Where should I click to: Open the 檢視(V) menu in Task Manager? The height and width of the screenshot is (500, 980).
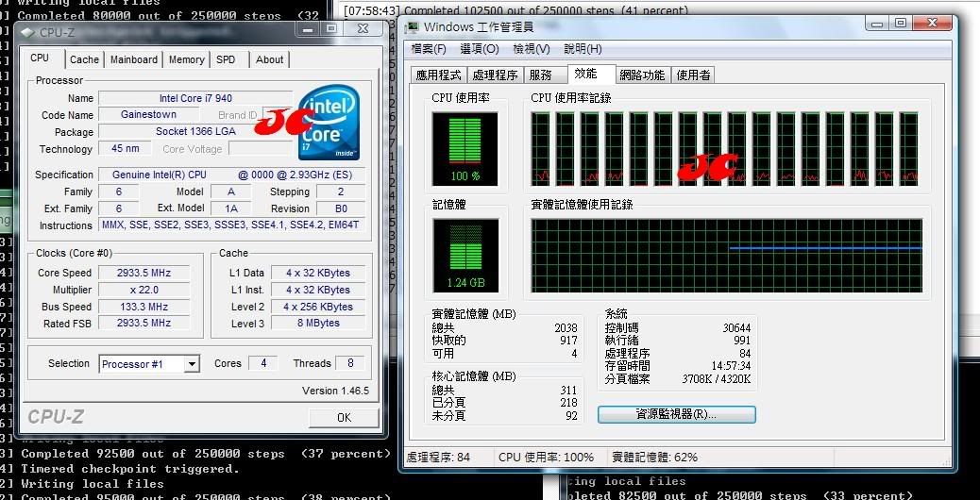tap(532, 49)
